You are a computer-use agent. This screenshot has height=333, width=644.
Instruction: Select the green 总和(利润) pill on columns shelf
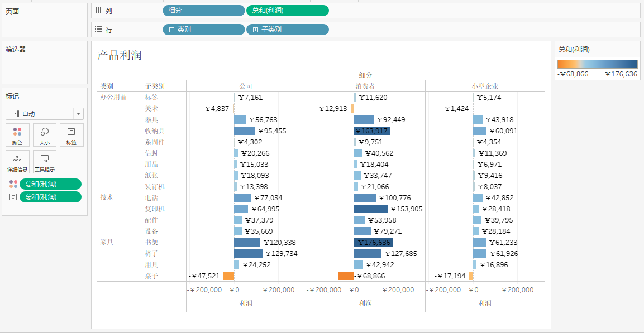(x=287, y=11)
